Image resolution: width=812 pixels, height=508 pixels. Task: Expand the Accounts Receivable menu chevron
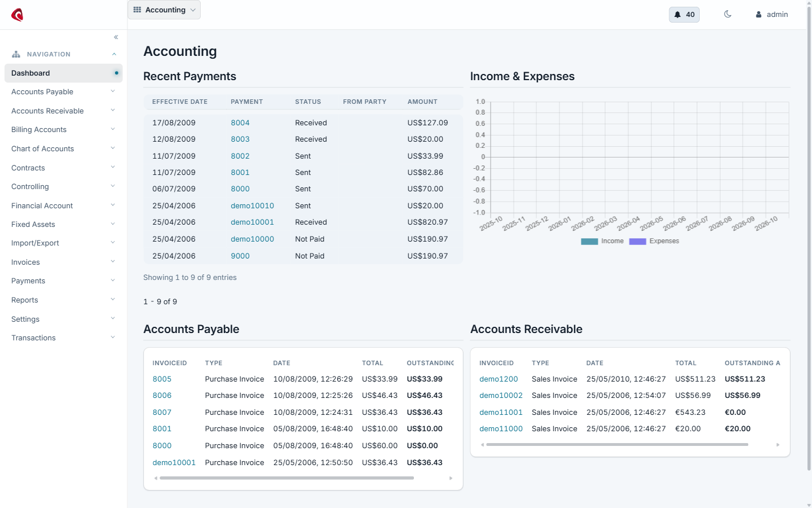tap(113, 111)
